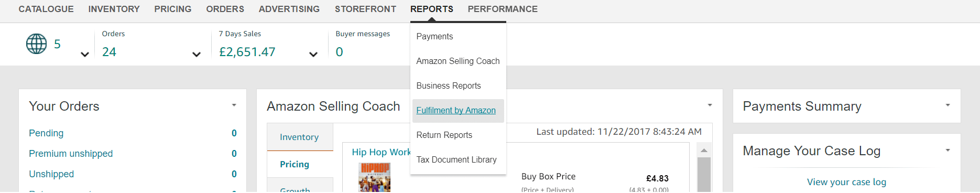
Task: Click the Hip Hop product thumbnail
Action: tap(374, 177)
